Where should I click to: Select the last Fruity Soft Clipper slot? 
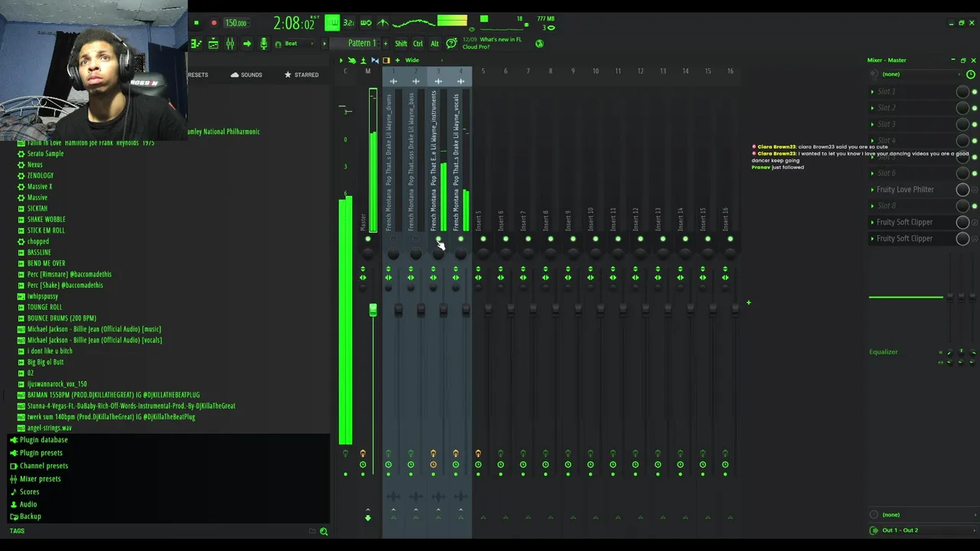[x=904, y=239]
